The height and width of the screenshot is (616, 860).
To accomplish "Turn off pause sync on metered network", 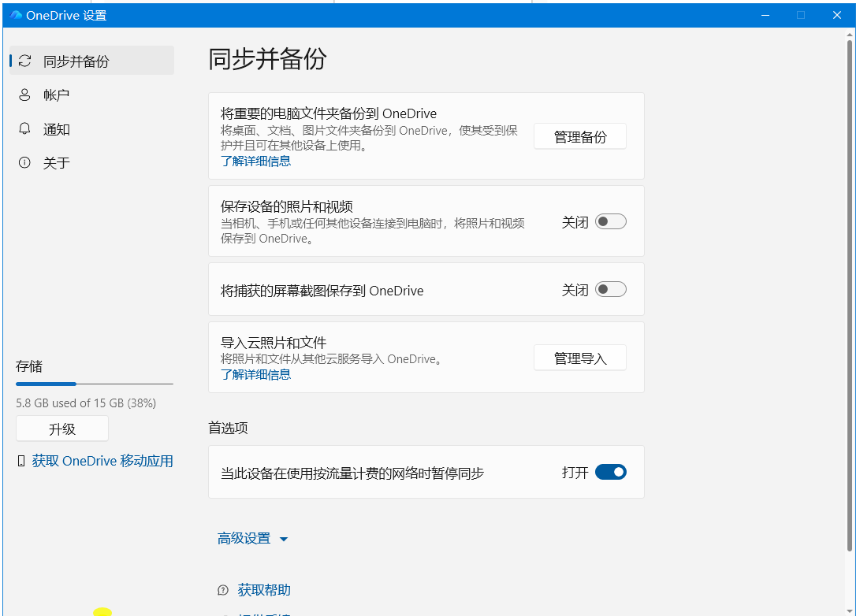I will (610, 472).
